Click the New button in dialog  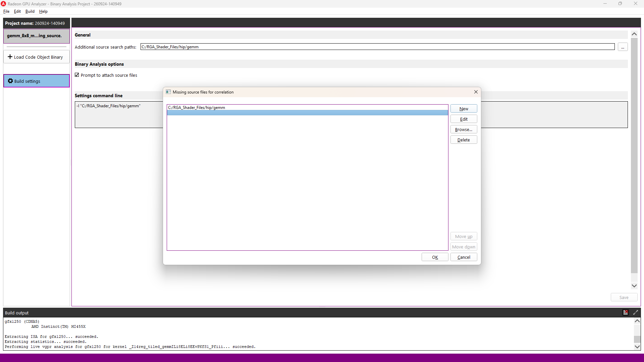[x=464, y=109]
